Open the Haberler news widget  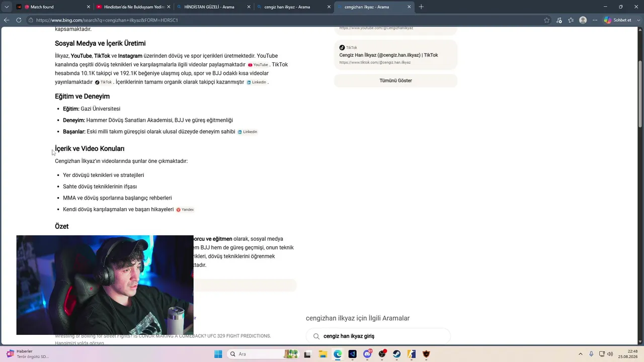pyautogui.click(x=28, y=354)
